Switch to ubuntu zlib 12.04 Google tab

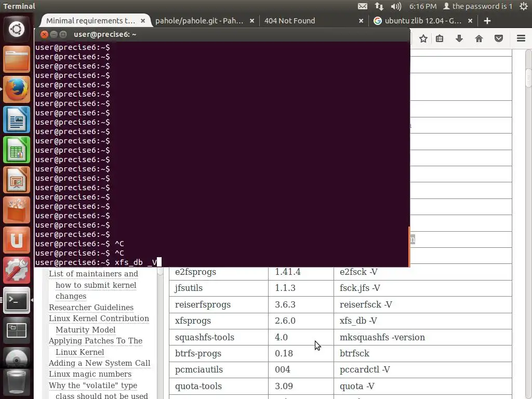423,21
